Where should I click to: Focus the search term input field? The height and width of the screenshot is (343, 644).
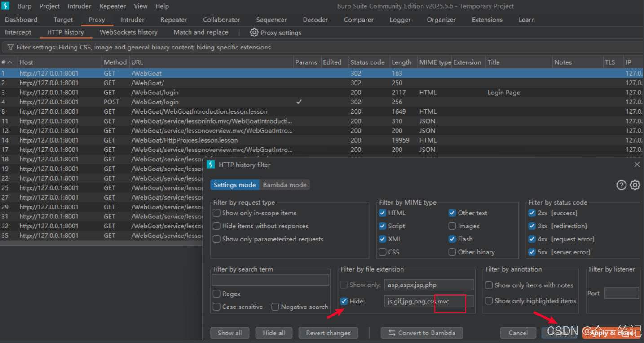(270, 280)
